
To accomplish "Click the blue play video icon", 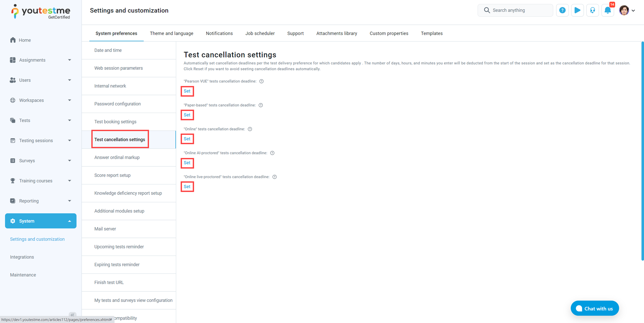I will [577, 10].
